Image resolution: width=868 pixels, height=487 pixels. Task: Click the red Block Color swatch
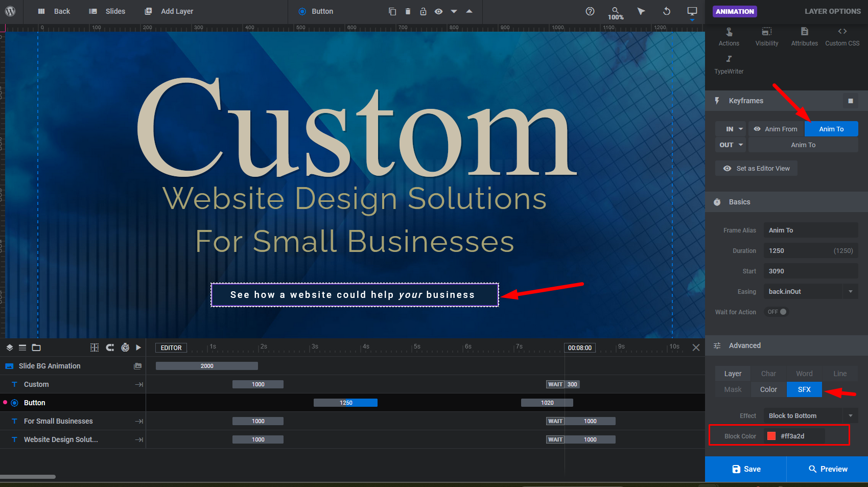(x=771, y=436)
